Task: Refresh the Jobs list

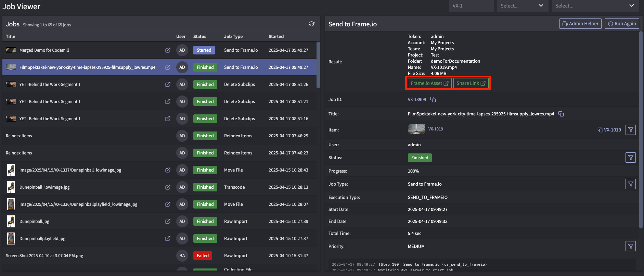Action: tap(311, 24)
